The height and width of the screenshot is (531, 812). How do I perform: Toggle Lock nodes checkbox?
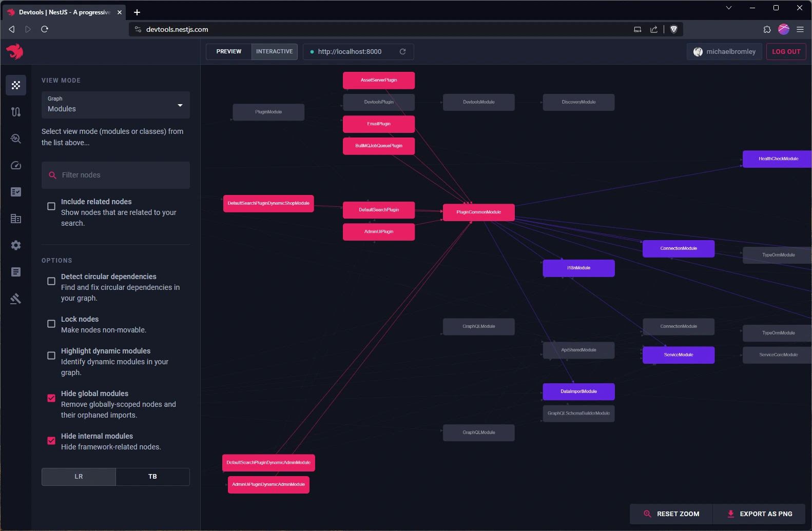point(51,324)
